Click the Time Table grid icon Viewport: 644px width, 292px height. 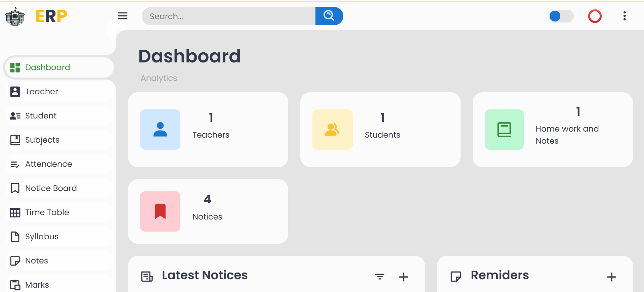tap(15, 212)
